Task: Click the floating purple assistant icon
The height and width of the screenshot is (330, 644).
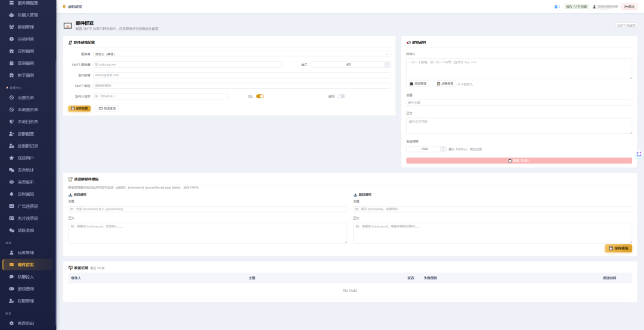Action: pos(639,154)
